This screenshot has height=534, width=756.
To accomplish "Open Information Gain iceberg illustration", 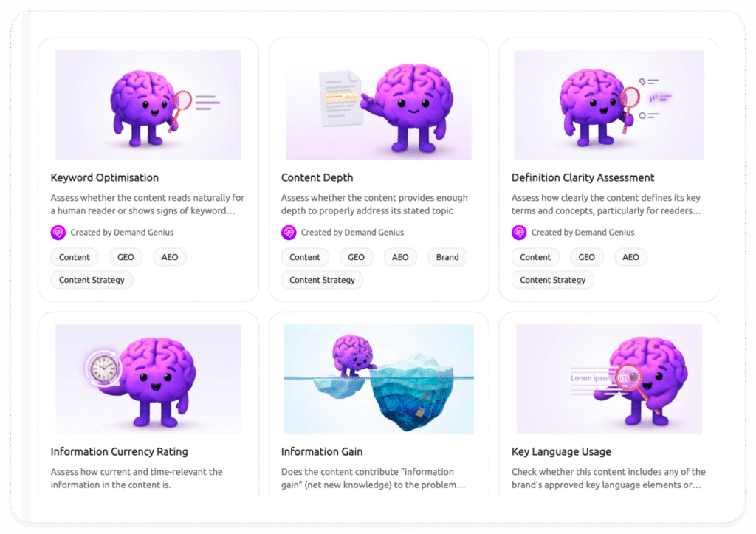I will coord(379,379).
